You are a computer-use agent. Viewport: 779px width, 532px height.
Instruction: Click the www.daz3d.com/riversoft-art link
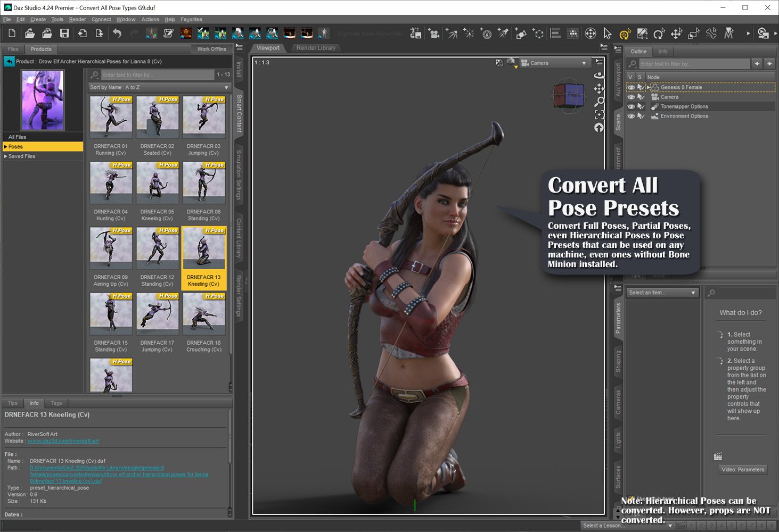point(62,441)
